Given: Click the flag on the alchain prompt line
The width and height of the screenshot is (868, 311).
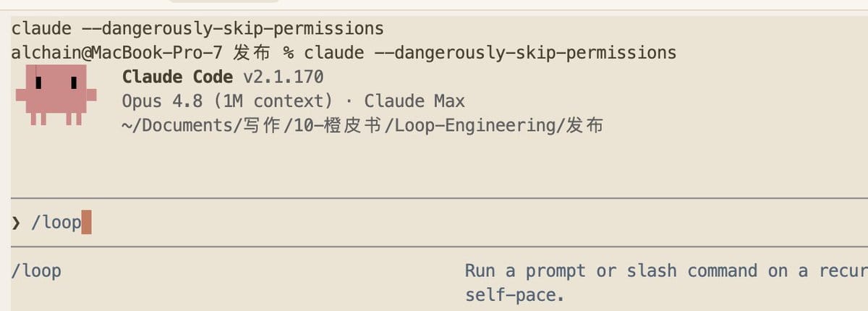Looking at the screenshot, I should point(526,53).
